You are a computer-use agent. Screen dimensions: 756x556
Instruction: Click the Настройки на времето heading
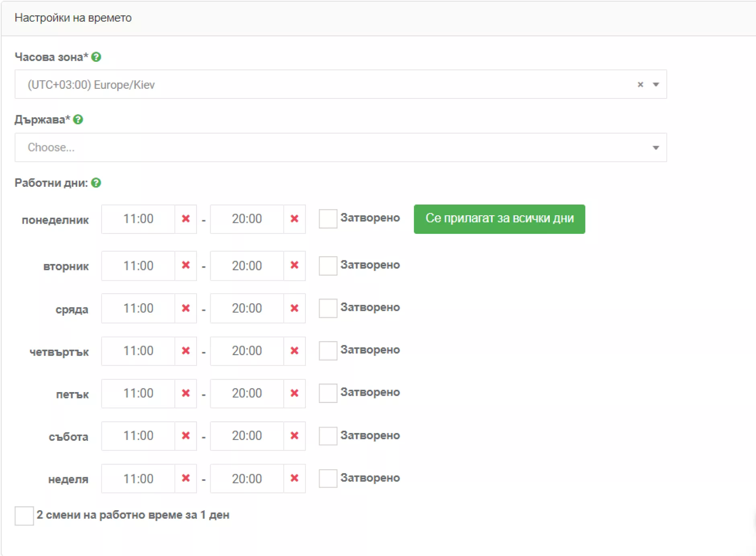point(73,18)
